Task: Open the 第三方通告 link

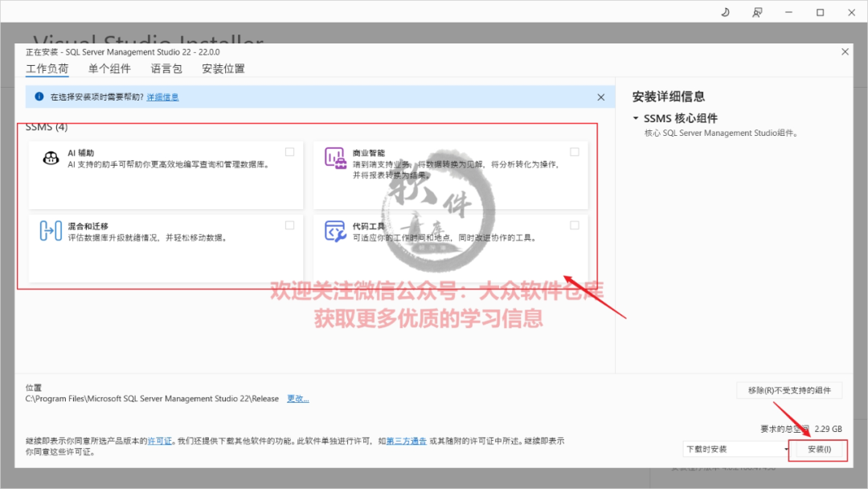Action: pyautogui.click(x=407, y=441)
